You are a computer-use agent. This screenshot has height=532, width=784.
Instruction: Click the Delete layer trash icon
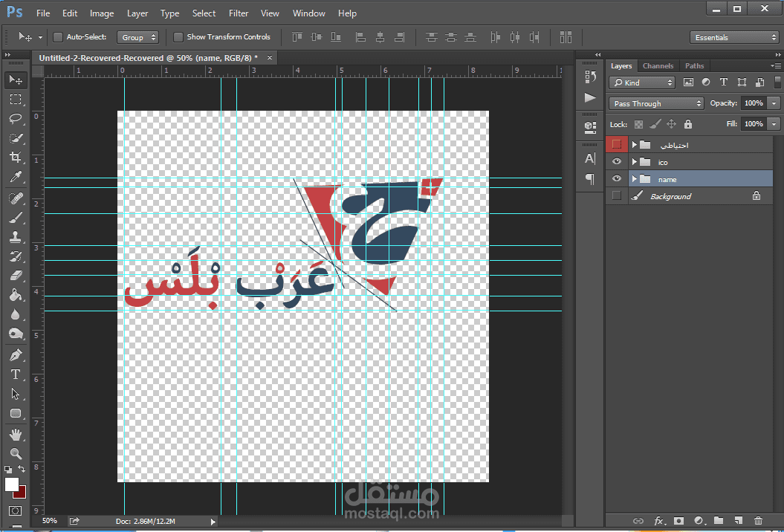759,521
